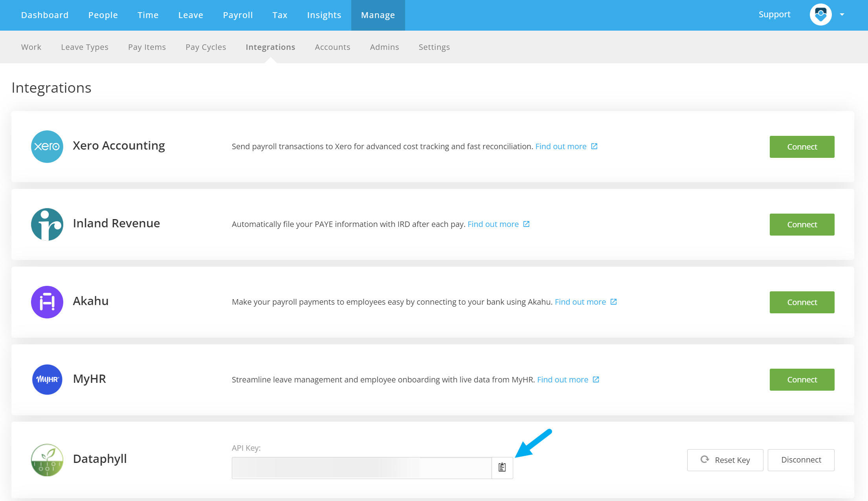The image size is (868, 501).
Task: Open external link icon in MyHR row
Action: tap(596, 379)
